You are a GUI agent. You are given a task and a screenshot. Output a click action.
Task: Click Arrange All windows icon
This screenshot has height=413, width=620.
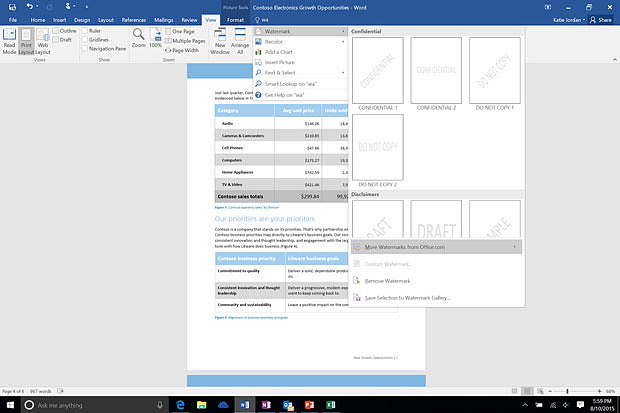tap(242, 38)
